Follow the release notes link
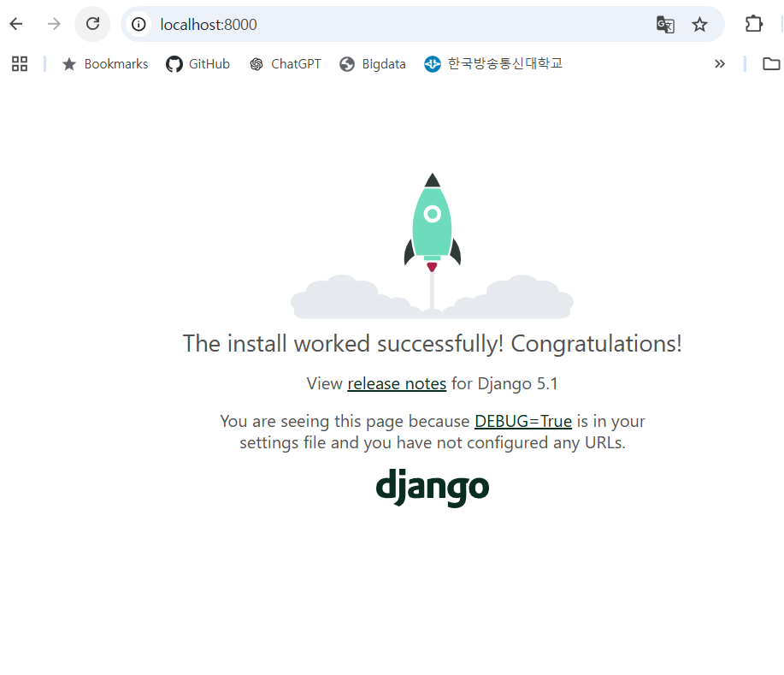Image resolution: width=784 pixels, height=675 pixels. [x=397, y=384]
